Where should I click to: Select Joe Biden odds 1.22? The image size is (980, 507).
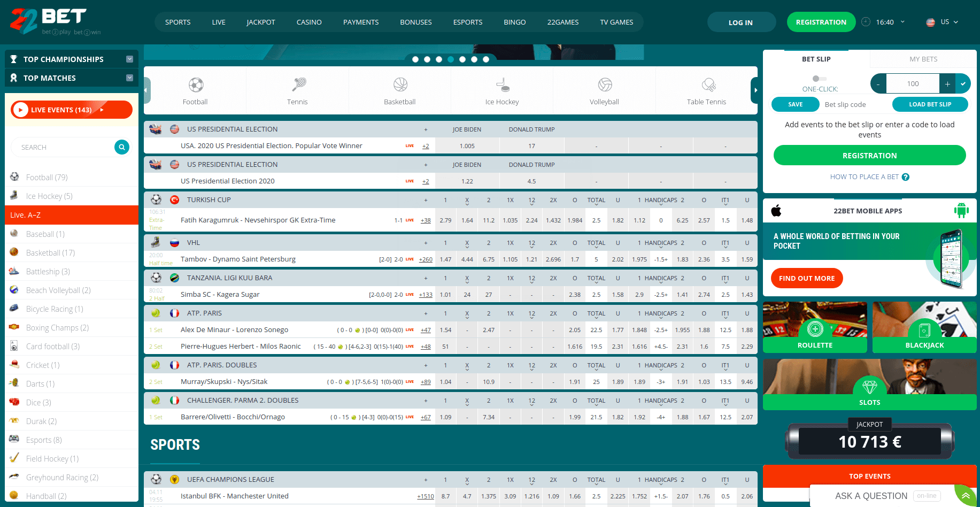point(467,181)
